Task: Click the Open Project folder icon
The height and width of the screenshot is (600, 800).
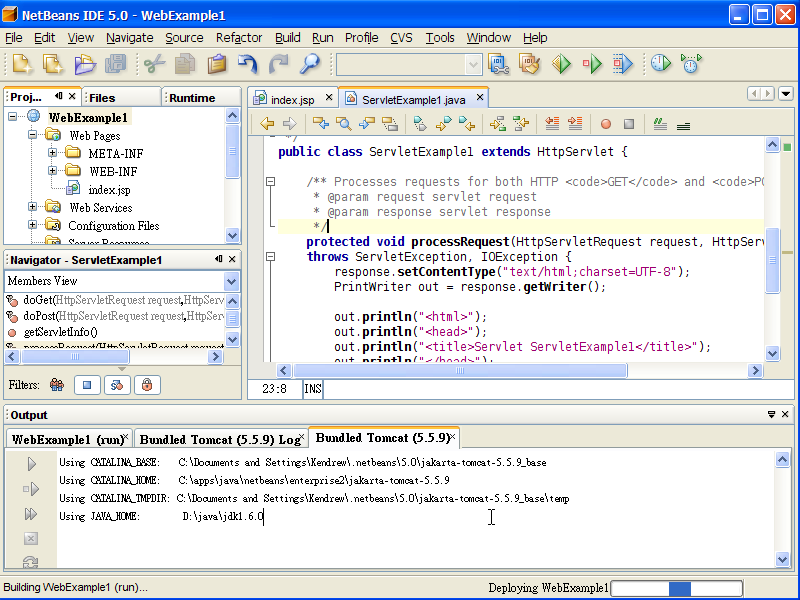Action: click(x=85, y=64)
